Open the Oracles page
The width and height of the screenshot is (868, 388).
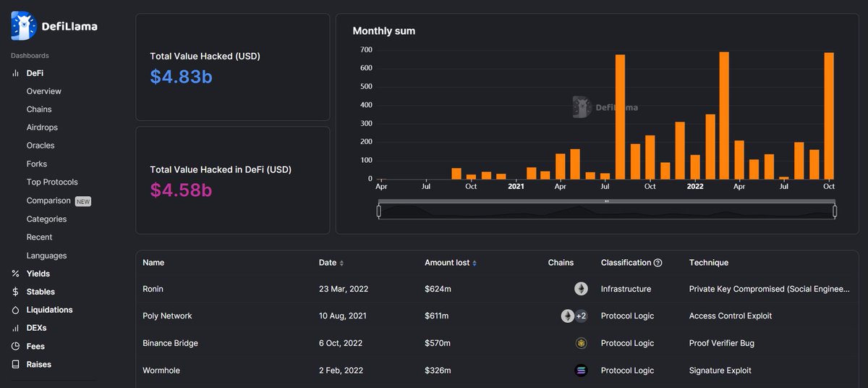click(41, 145)
